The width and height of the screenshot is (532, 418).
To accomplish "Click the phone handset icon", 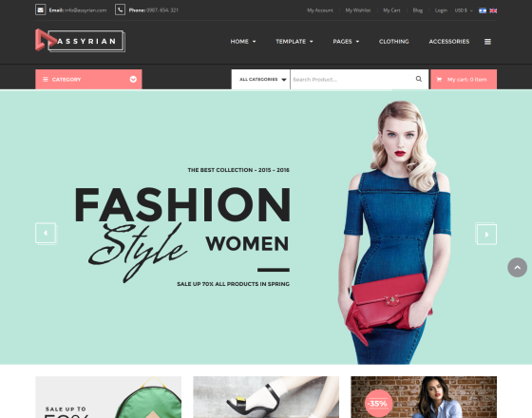I will [x=120, y=9].
